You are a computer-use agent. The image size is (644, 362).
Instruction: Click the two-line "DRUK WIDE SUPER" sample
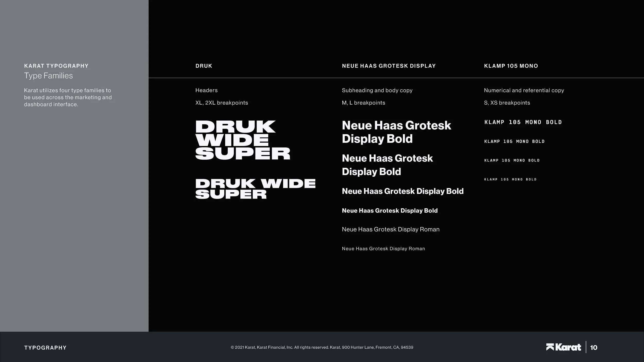click(x=255, y=189)
